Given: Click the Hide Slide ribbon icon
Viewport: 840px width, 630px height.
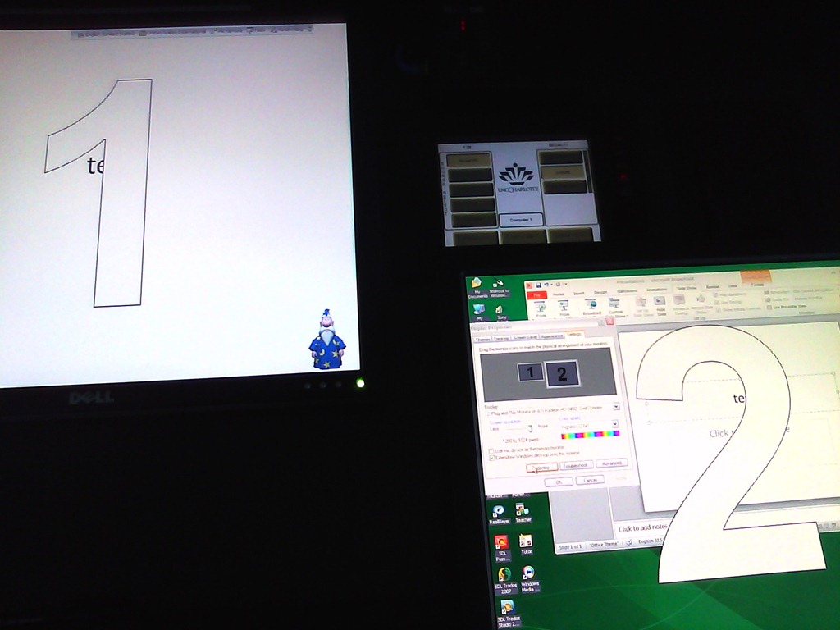Looking at the screenshot, I should (660, 303).
